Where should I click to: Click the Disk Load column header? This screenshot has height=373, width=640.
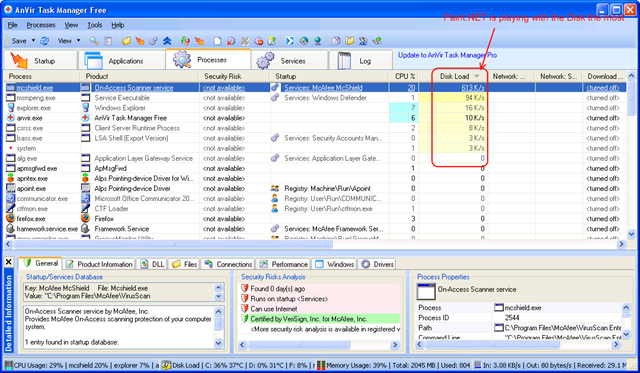click(454, 76)
